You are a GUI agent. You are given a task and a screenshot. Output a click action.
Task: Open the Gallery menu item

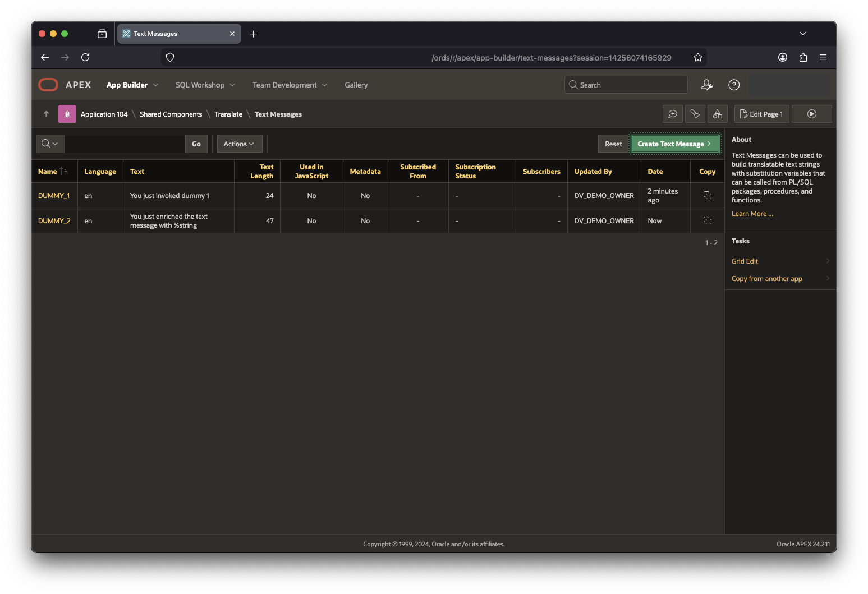(356, 85)
